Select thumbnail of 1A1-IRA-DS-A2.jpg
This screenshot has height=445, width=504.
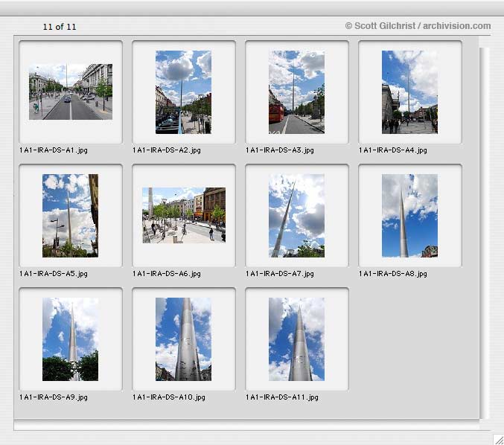click(184, 92)
